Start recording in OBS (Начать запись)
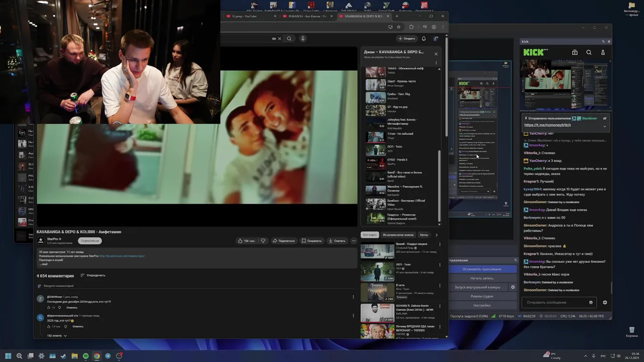Image resolution: width=644 pixels, height=362 pixels. pyautogui.click(x=481, y=278)
